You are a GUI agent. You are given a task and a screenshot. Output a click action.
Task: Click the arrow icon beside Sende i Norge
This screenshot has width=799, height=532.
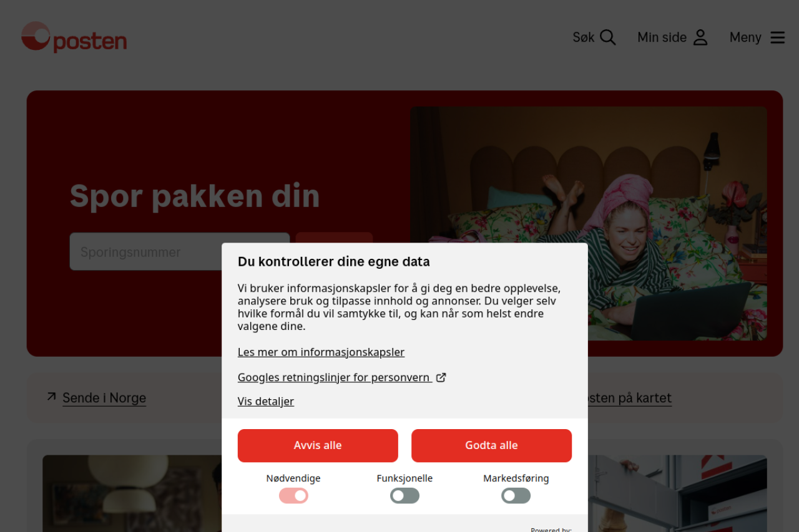click(51, 397)
